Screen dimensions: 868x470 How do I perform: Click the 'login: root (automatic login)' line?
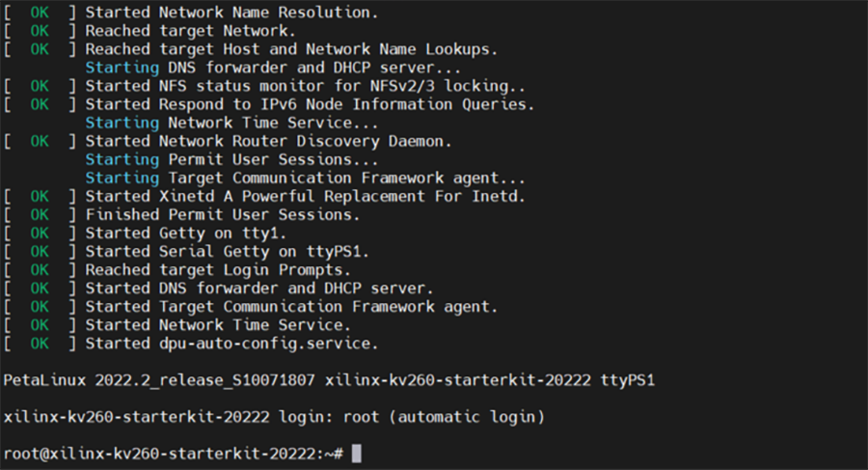click(274, 417)
